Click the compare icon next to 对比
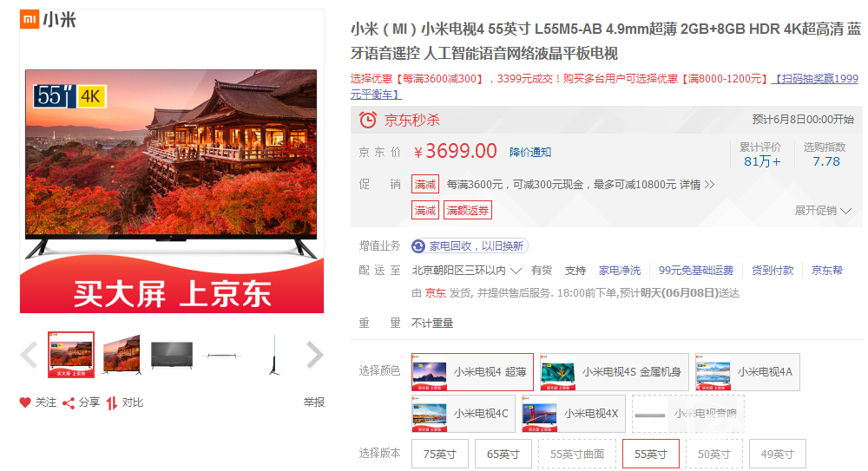Viewport: 868px width, 471px height. (112, 403)
